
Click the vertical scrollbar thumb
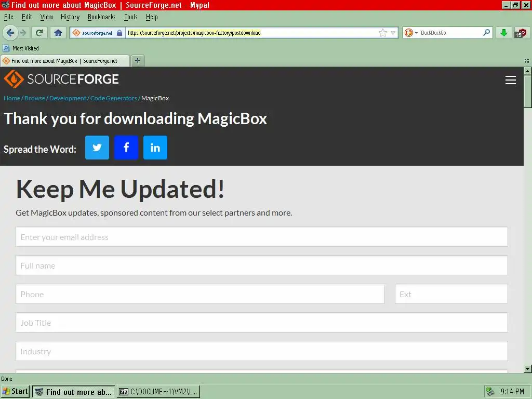527,91
